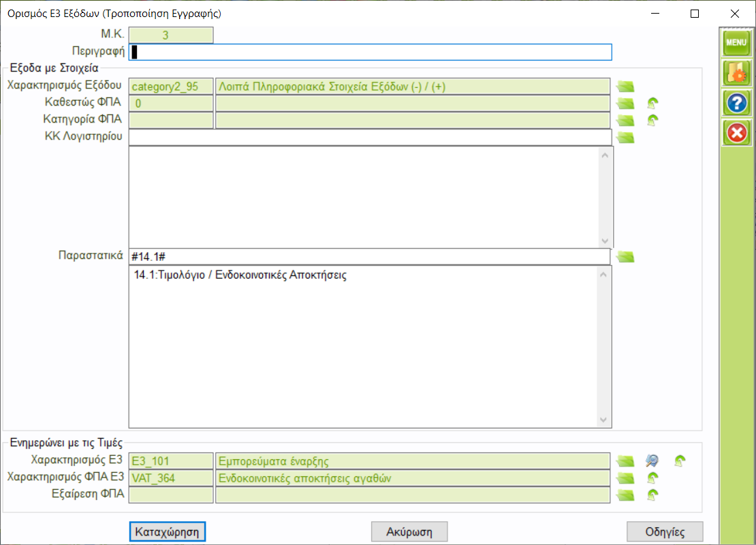
Task: Click magnifier icon next to Χαρακτηρισμός Ε3
Action: (x=652, y=461)
